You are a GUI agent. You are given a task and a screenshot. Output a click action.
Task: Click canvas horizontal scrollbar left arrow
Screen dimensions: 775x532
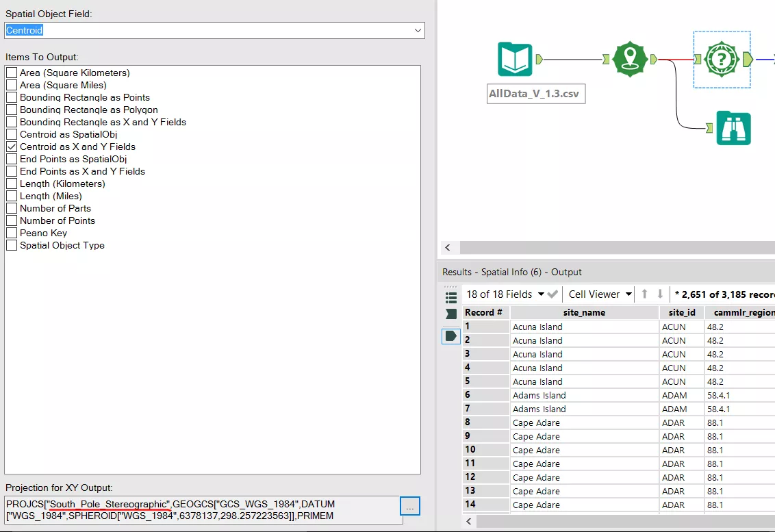448,248
